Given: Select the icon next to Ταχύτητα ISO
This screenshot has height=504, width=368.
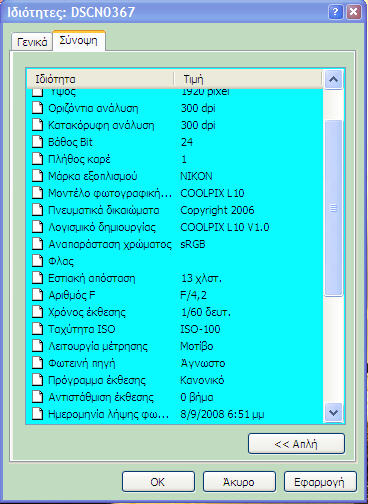Looking at the screenshot, I should pyautogui.click(x=38, y=329).
